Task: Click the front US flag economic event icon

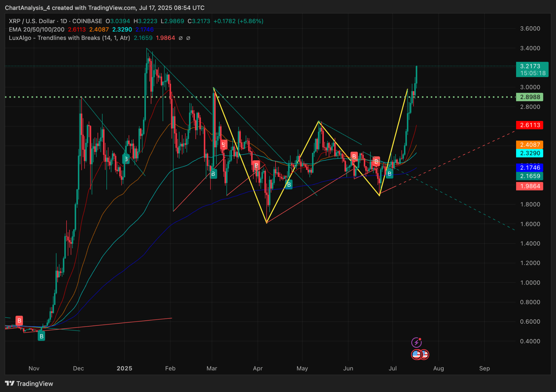Action: click(x=416, y=355)
